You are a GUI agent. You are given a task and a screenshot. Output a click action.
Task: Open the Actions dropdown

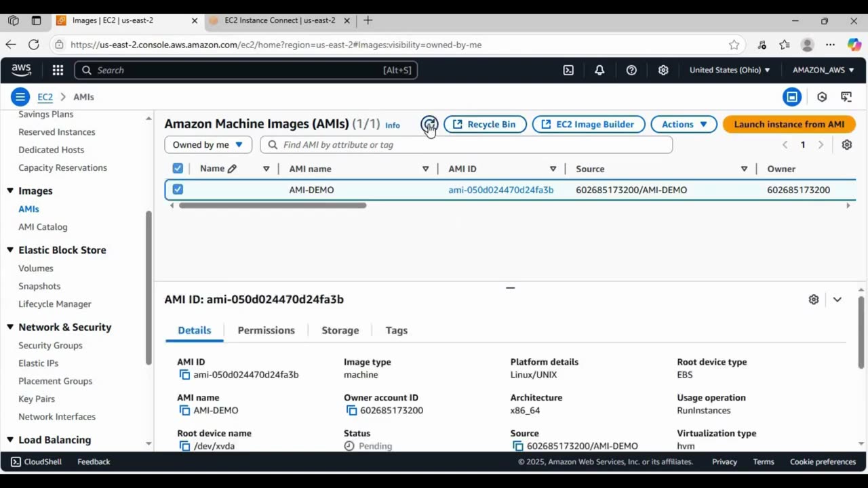point(684,124)
